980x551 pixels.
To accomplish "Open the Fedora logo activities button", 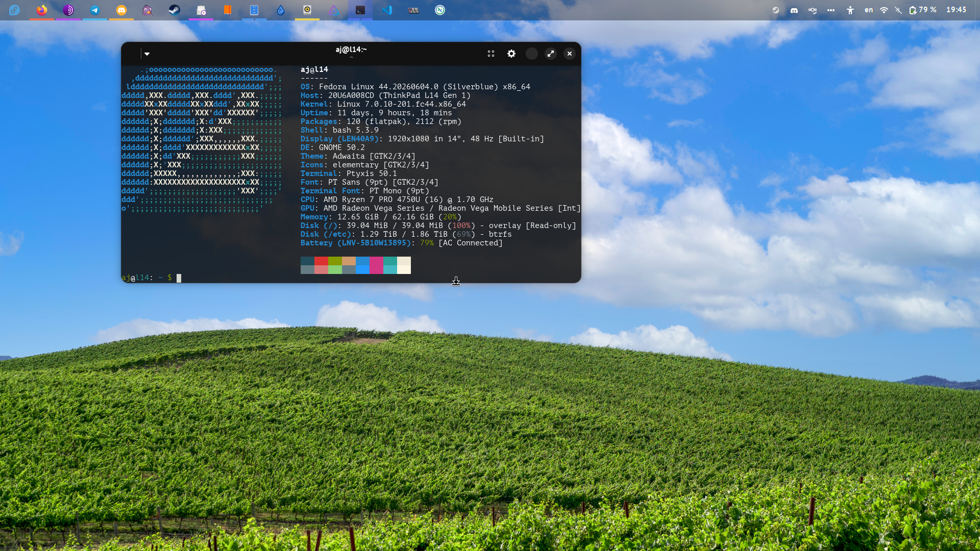I will [x=14, y=10].
